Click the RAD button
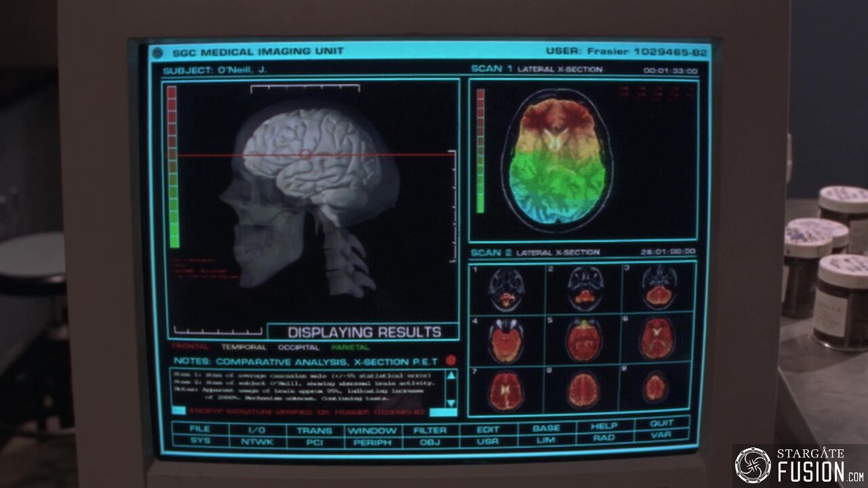The width and height of the screenshot is (868, 488). click(x=604, y=438)
